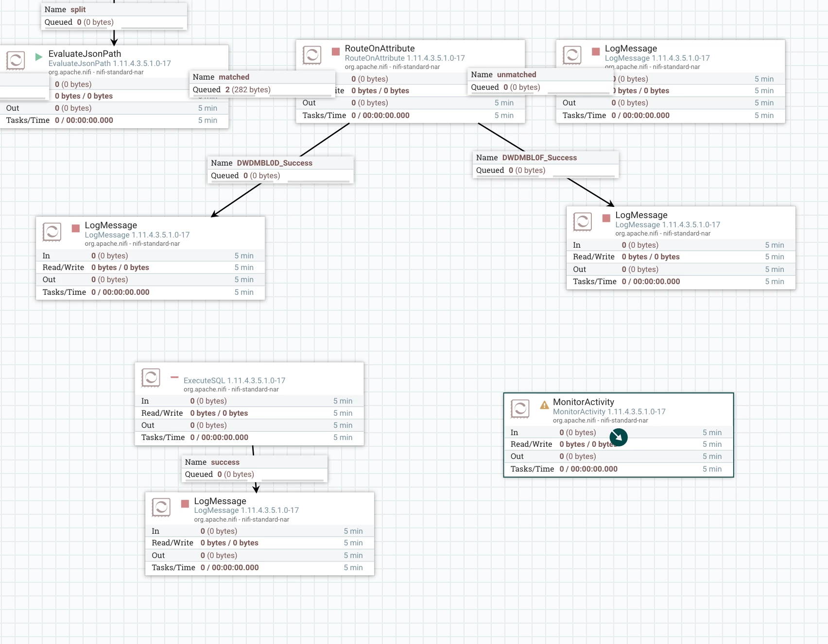Click processor icon of LogMessage below success connection
The image size is (828, 644).
click(x=161, y=508)
